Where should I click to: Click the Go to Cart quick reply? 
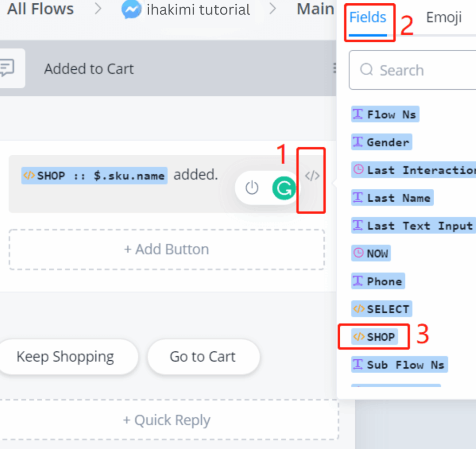pos(203,357)
